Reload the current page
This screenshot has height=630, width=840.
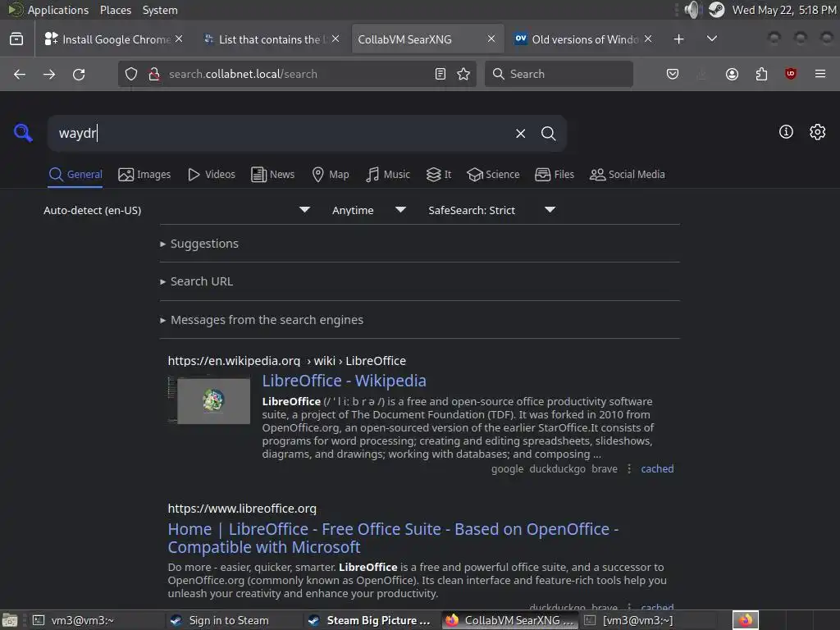(x=79, y=75)
